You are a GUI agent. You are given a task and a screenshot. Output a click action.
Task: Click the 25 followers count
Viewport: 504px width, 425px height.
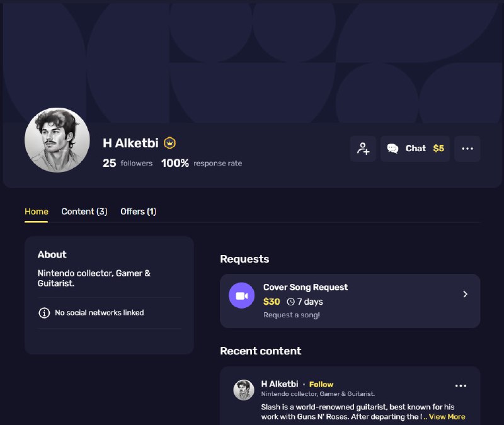point(128,163)
